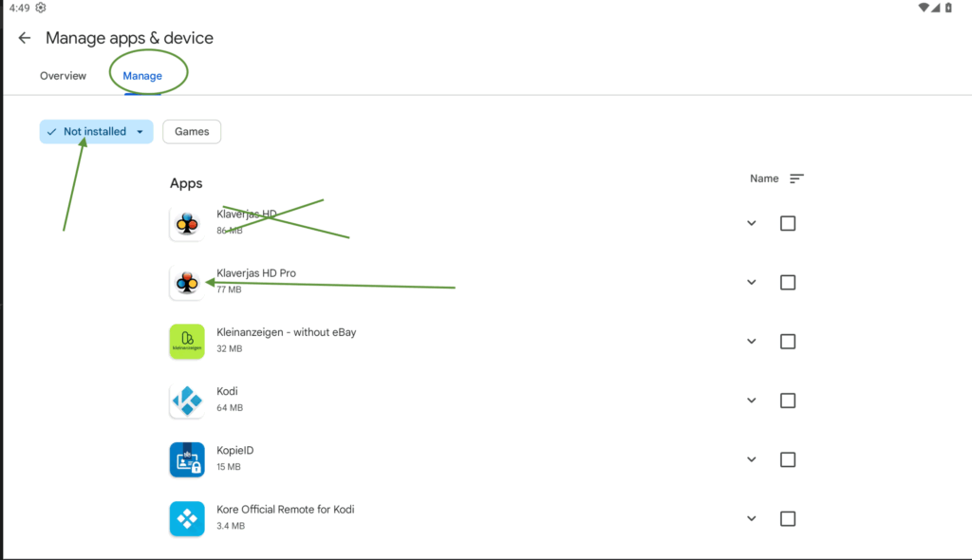Select the Kodi checkbox

tap(788, 401)
